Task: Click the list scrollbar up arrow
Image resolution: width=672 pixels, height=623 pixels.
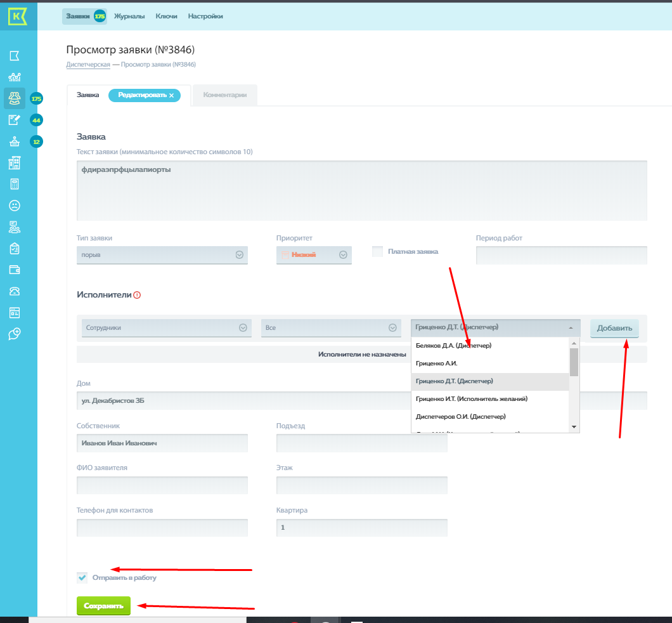Action: (574, 343)
